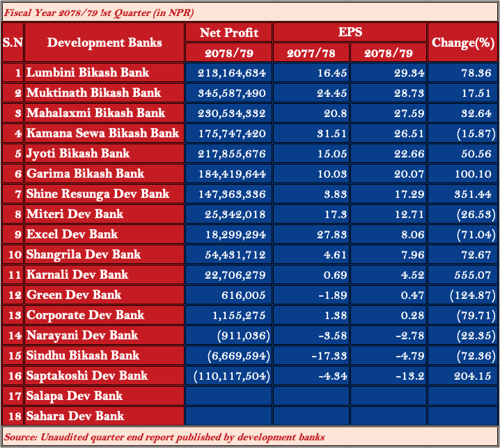Select Jyoti's change value 50.56
Screen dimensions: 500x448
[x=462, y=153]
